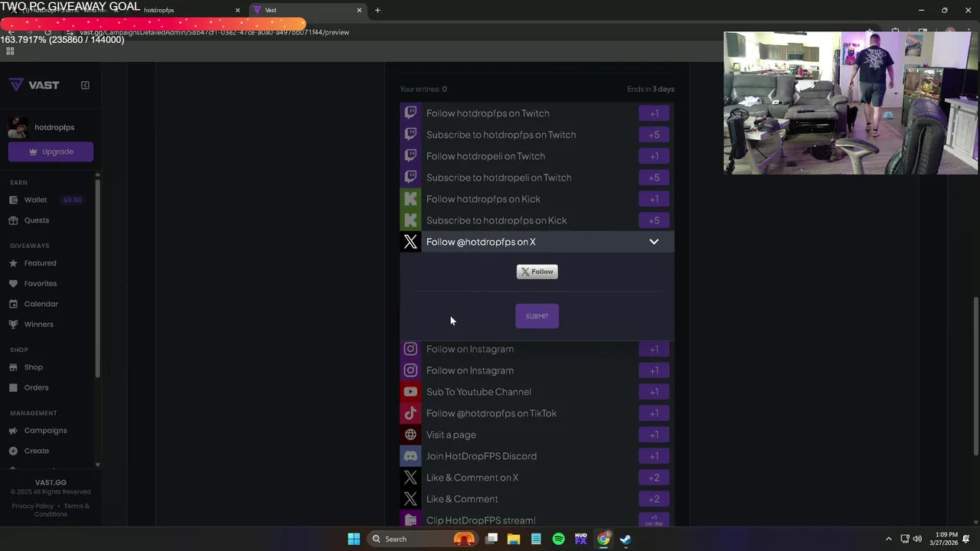Expand Subscribe to hotdropfps on Twitch entry

pos(537,135)
